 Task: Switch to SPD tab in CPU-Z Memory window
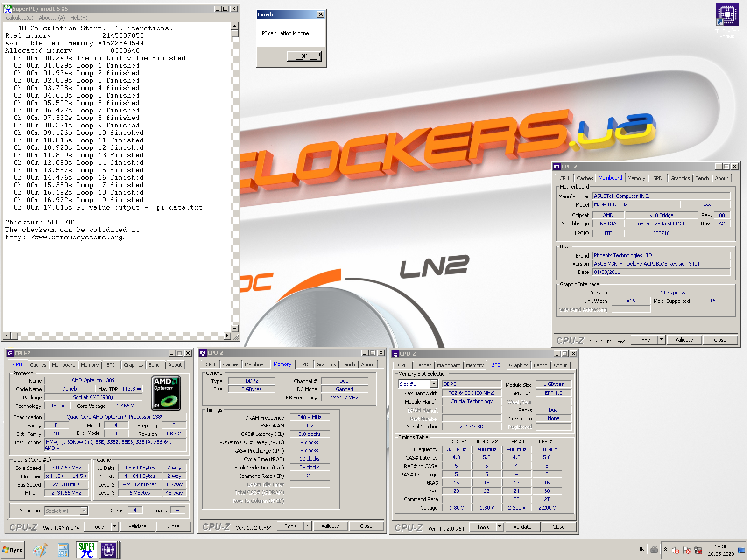click(304, 364)
